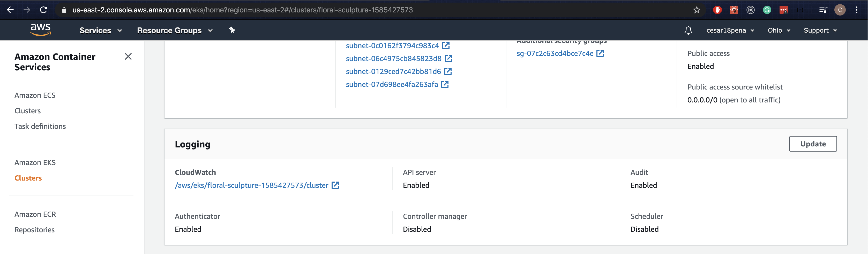Click the Amazon Container Services heading
Image resolution: width=868 pixels, height=254 pixels.
(55, 62)
